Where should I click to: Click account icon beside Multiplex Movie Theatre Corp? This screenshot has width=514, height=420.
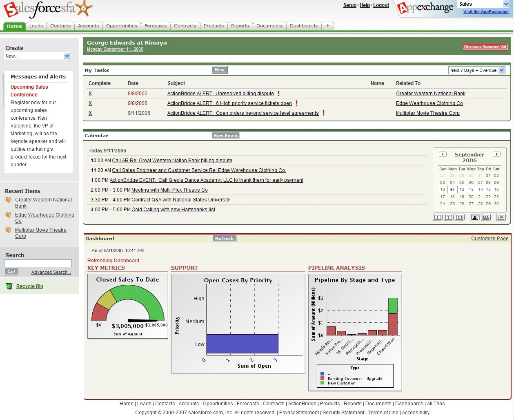click(9, 230)
